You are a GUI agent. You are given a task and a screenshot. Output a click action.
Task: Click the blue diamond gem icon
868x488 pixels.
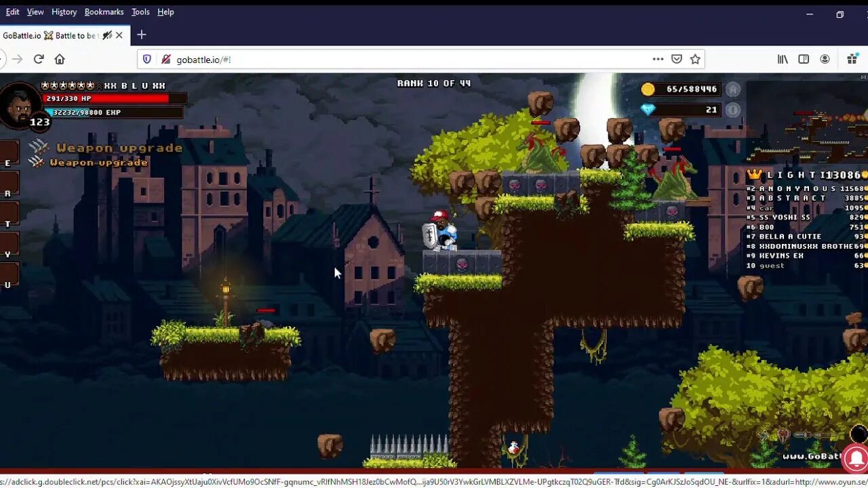(648, 109)
